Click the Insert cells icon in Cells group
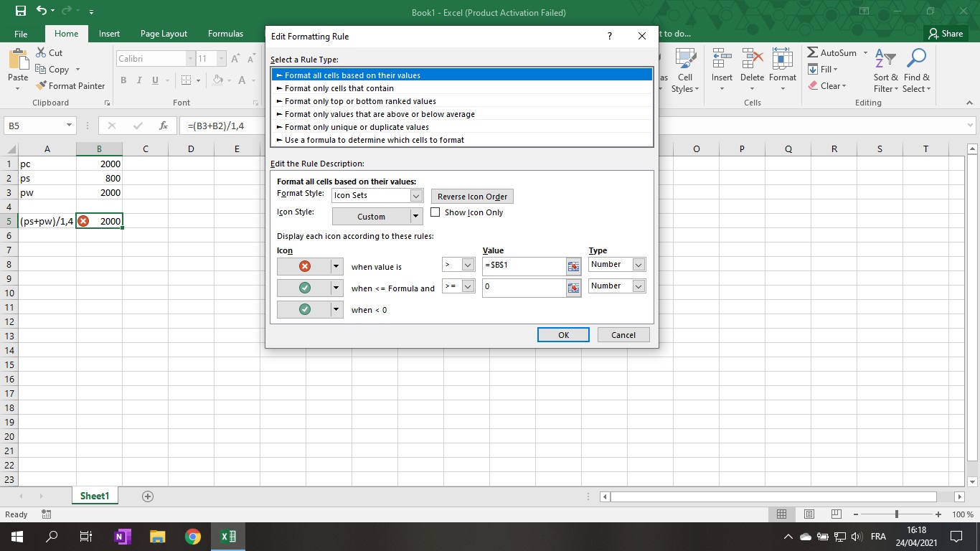This screenshot has height=551, width=980. pos(722,60)
